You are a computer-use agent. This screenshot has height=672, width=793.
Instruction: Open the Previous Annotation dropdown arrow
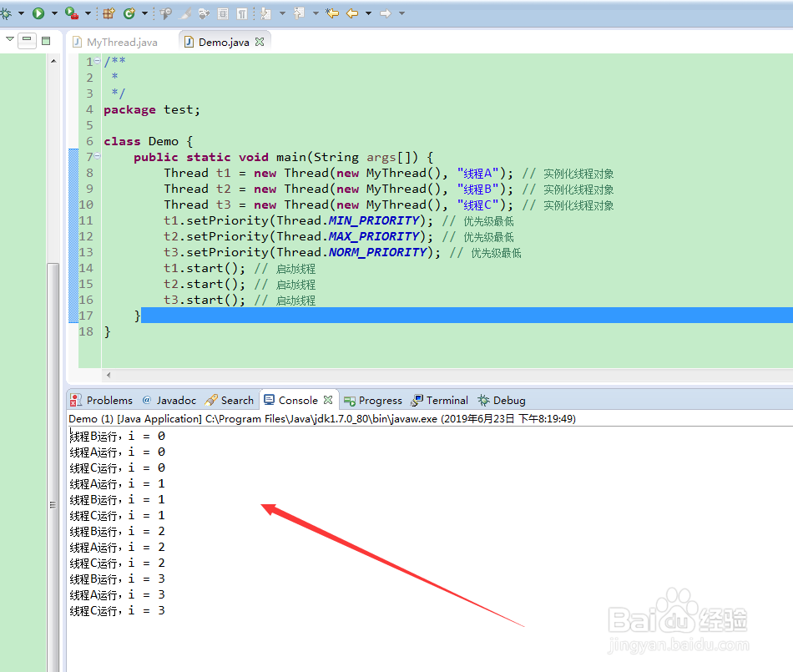coord(316,13)
